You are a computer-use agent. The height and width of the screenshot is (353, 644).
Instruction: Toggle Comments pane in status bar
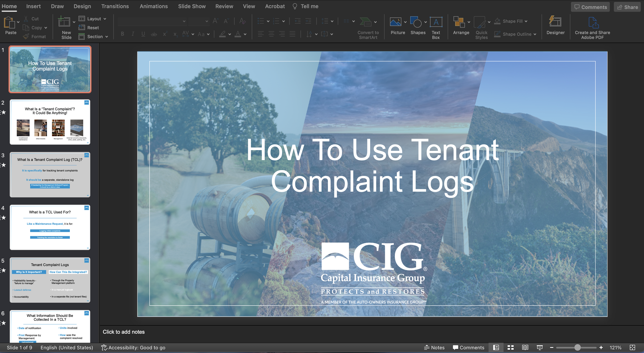[469, 348]
